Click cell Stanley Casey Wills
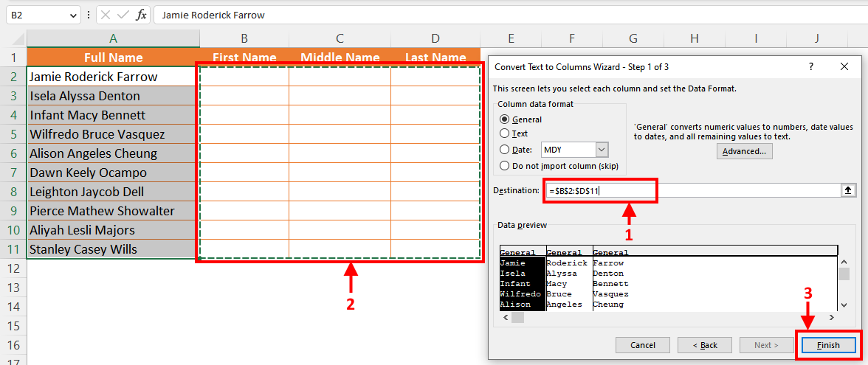 coord(113,249)
